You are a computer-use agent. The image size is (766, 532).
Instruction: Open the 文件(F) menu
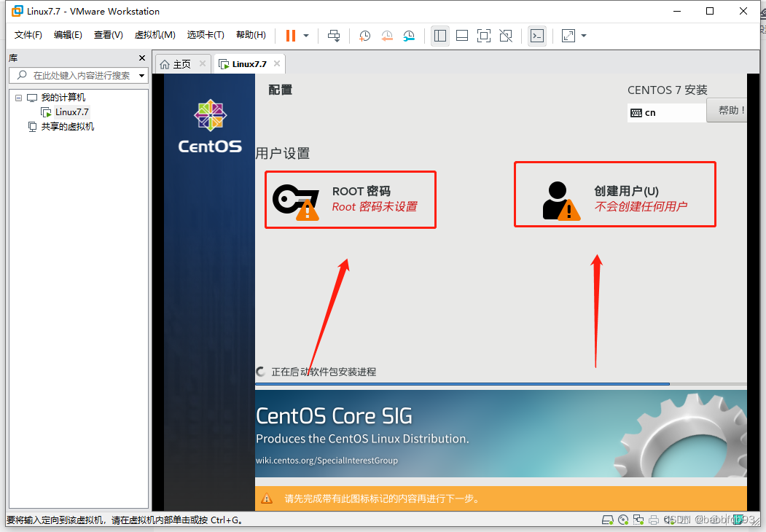pyautogui.click(x=28, y=35)
